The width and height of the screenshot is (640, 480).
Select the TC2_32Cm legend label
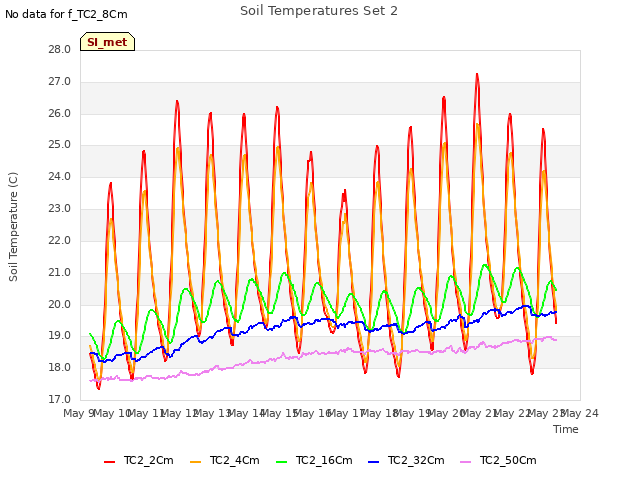click(416, 460)
